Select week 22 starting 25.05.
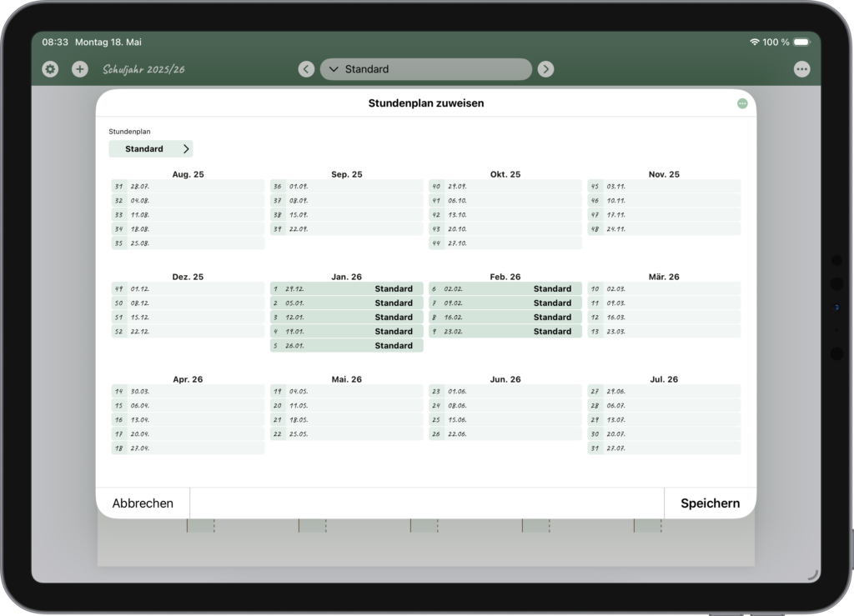Image resolution: width=854 pixels, height=616 pixels. tap(346, 433)
